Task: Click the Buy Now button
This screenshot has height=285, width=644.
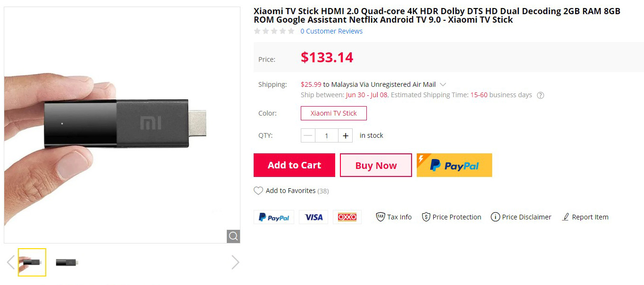Action: [376, 165]
